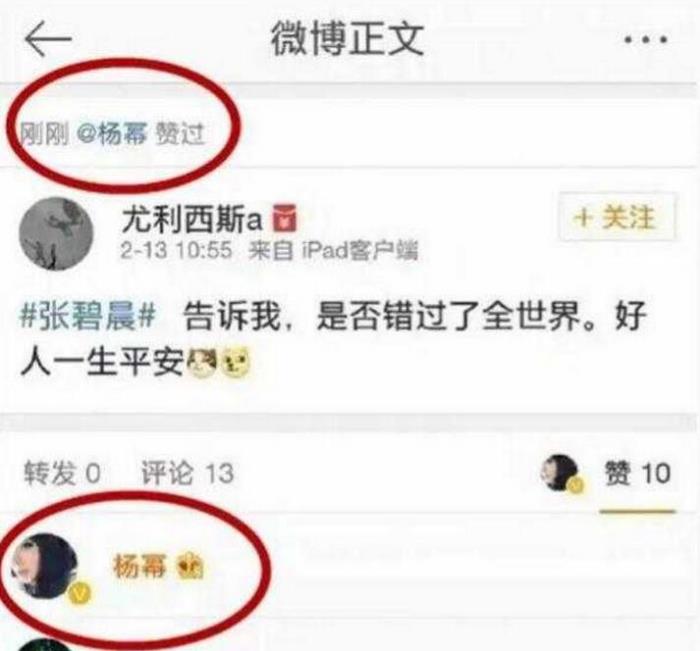Select the 赞 10 tab
Viewport: 700px width, 651px height.
(638, 473)
